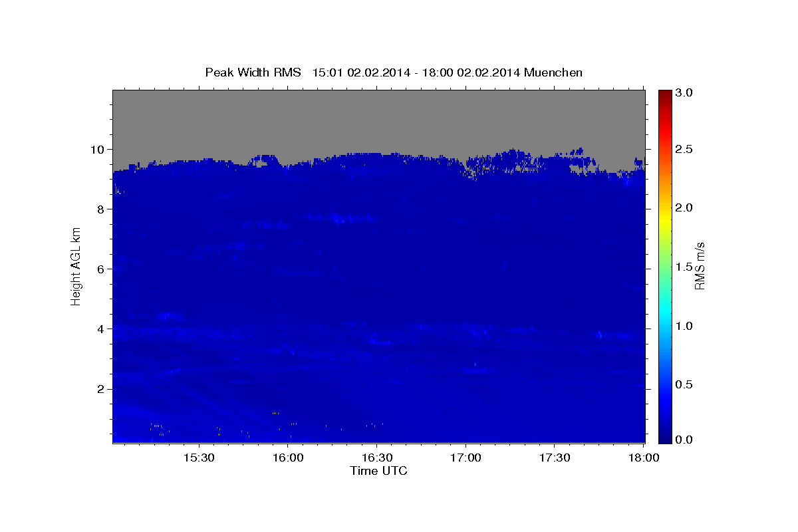The height and width of the screenshot is (532, 798).
Task: Click the colorbar value 1.0
Action: click(685, 326)
